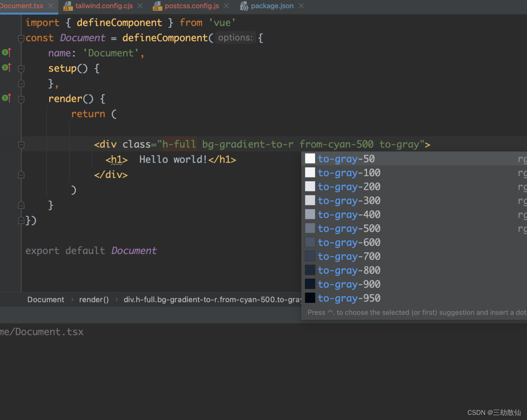Collapse the return block inside render()
The width and height of the screenshot is (527, 420).
[21, 144]
